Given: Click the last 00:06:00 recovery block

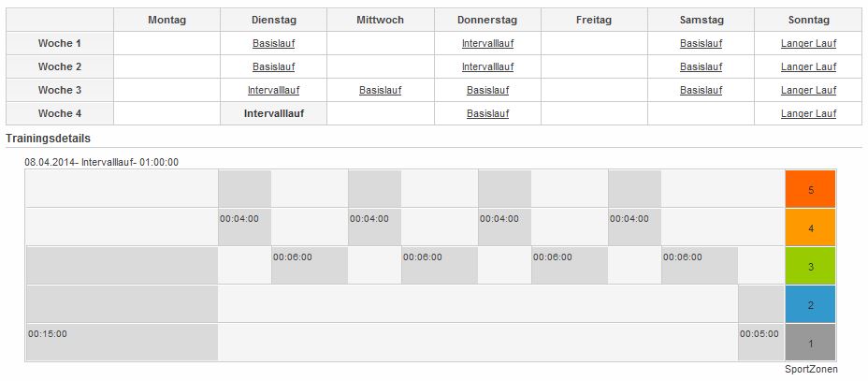Looking at the screenshot, I should click(x=699, y=265).
